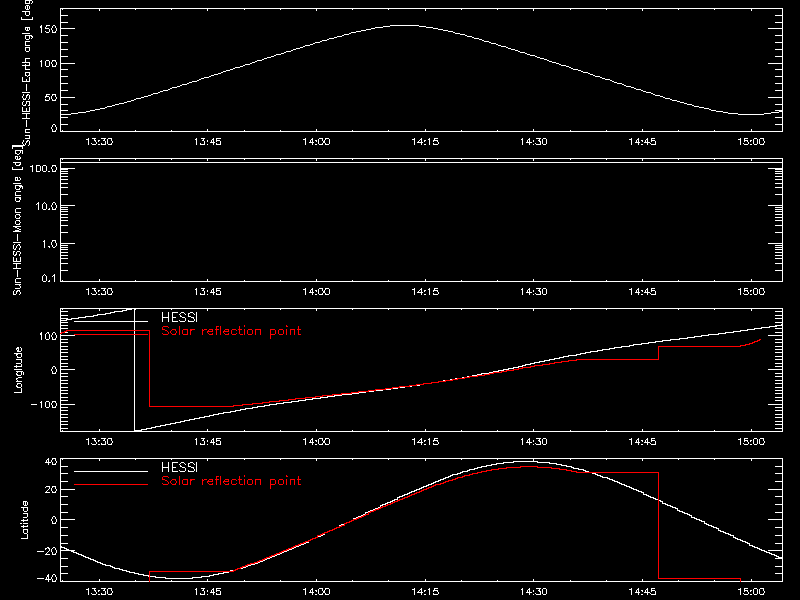Click 14:45 time label under Moon angle plot
This screenshot has width=800, height=600.
[x=642, y=292]
